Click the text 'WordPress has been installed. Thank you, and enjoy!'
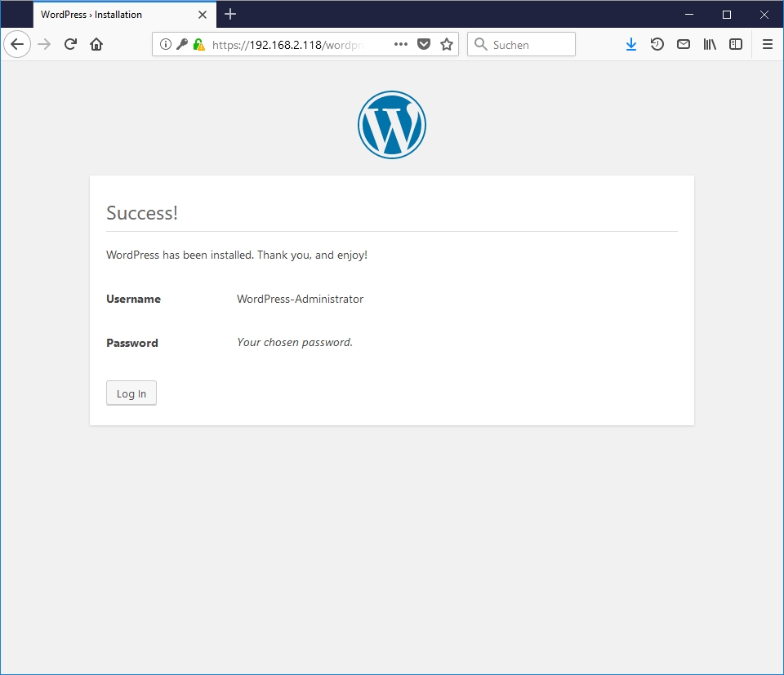 pos(237,255)
